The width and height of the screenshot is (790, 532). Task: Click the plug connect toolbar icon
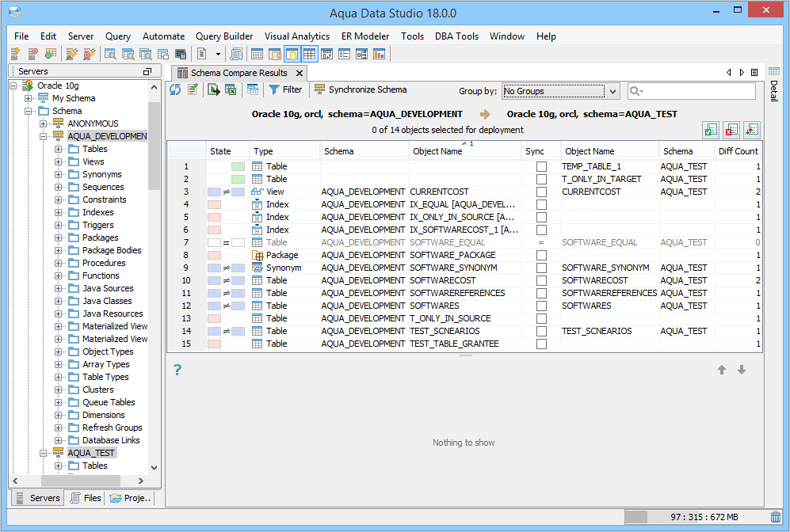pos(72,54)
